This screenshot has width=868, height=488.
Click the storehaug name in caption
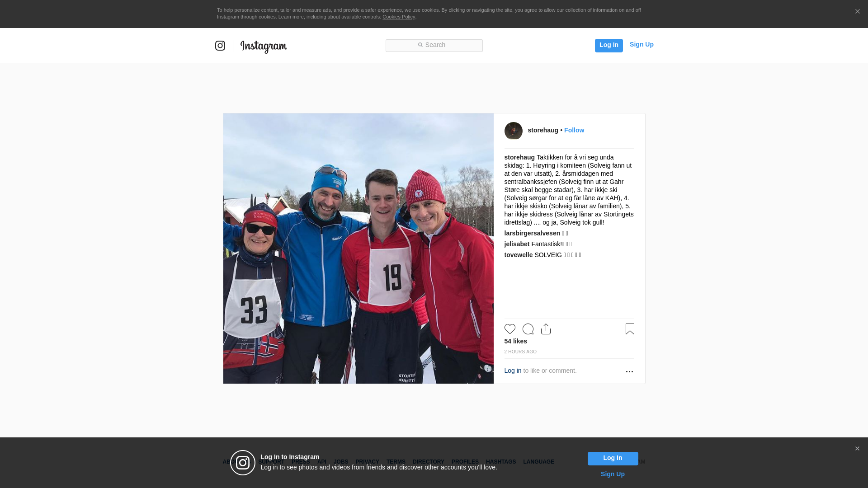coord(519,157)
